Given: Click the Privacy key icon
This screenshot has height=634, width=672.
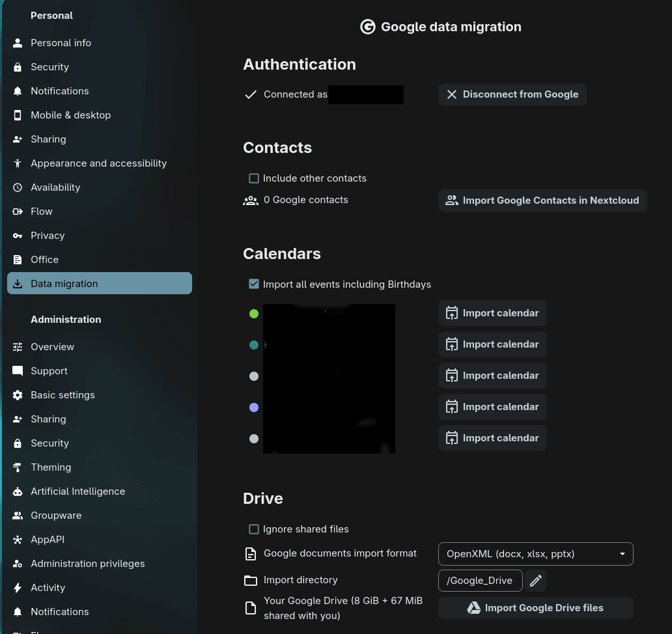Looking at the screenshot, I should coord(18,236).
